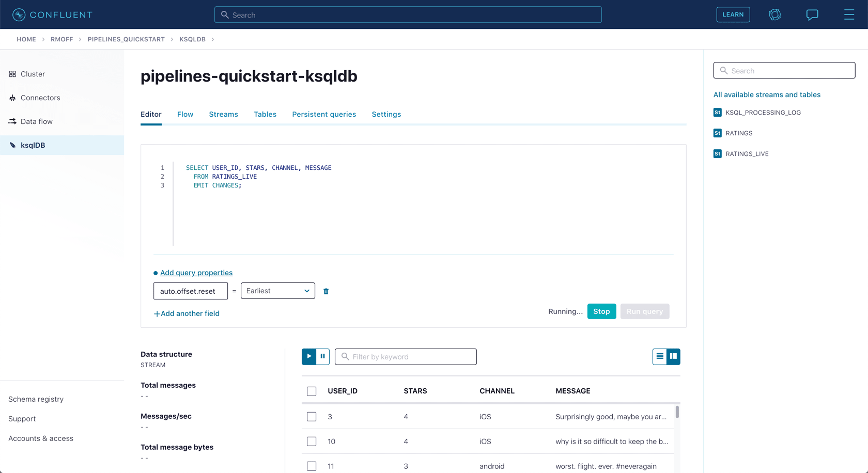Pause streaming results with the pause button

coord(322,356)
